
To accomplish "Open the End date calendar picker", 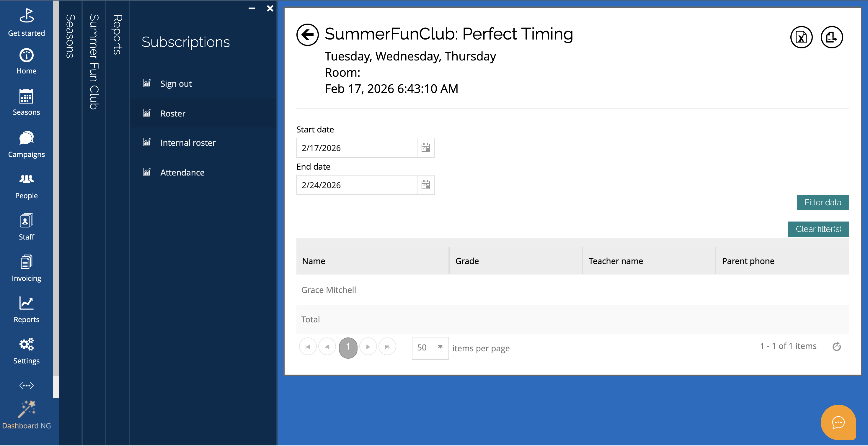I will pyautogui.click(x=425, y=185).
